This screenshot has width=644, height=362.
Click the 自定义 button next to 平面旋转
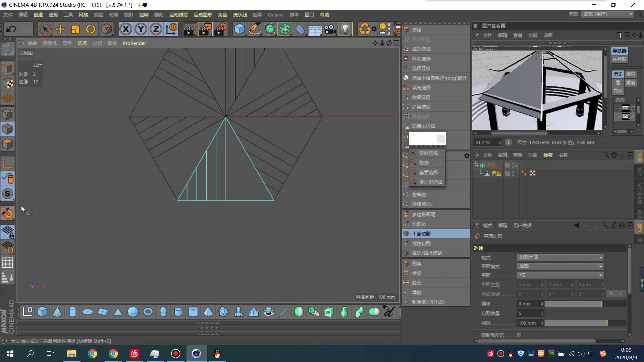[616, 293]
